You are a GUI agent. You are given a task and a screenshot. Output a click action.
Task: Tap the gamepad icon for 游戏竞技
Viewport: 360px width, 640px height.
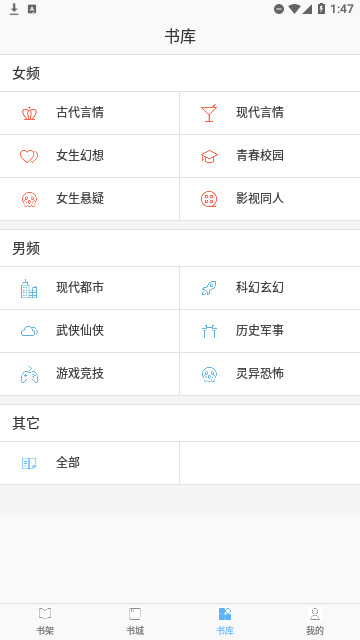coord(29,375)
